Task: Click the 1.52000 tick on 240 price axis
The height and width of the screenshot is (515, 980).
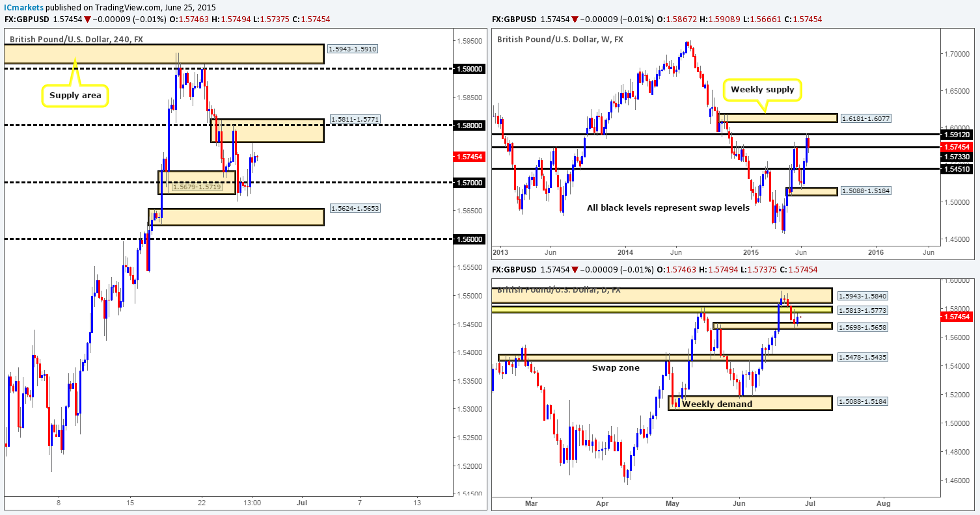Action: 469,466
